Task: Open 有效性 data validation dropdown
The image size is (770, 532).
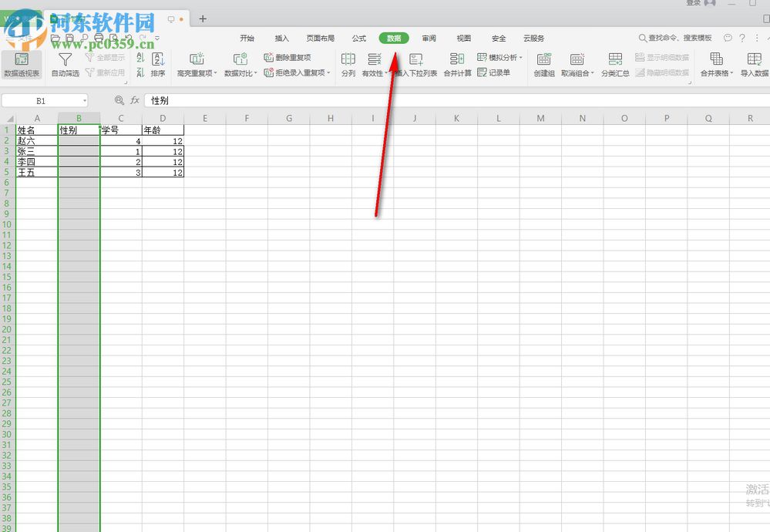Action: (x=375, y=64)
